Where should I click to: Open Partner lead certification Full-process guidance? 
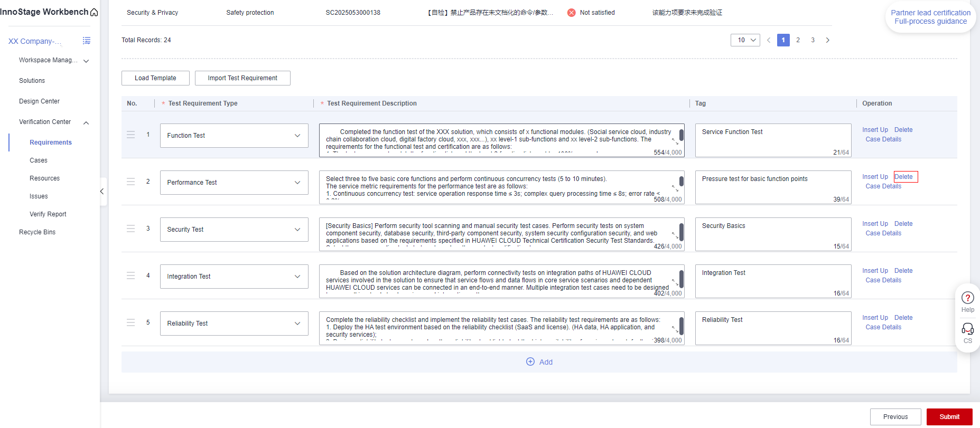(x=931, y=17)
